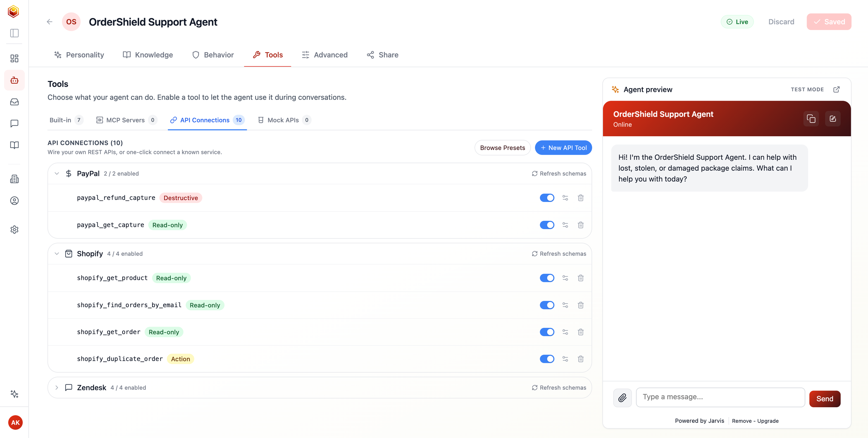The width and height of the screenshot is (868, 438).
Task: Open the agents robot icon in sidebar
Action: tap(14, 80)
